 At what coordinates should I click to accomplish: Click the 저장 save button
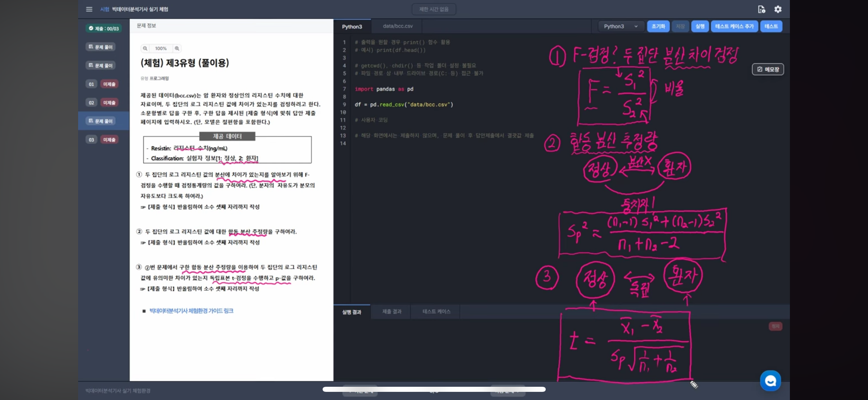[680, 26]
